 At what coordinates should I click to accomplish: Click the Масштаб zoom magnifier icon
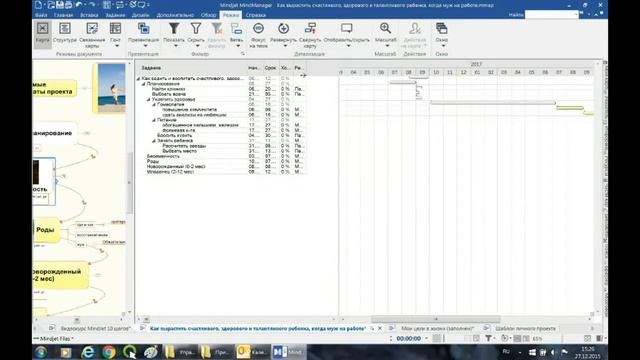pos(385,28)
